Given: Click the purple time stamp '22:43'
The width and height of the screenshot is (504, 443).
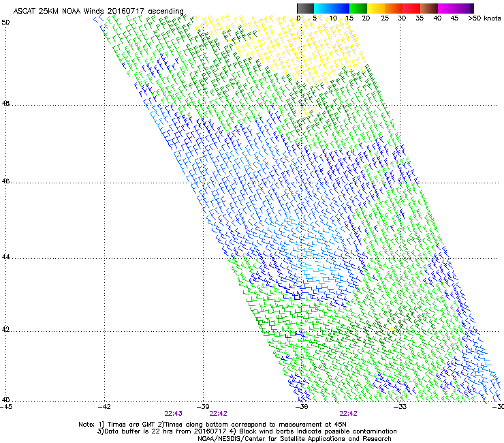Looking at the screenshot, I should click(173, 414).
